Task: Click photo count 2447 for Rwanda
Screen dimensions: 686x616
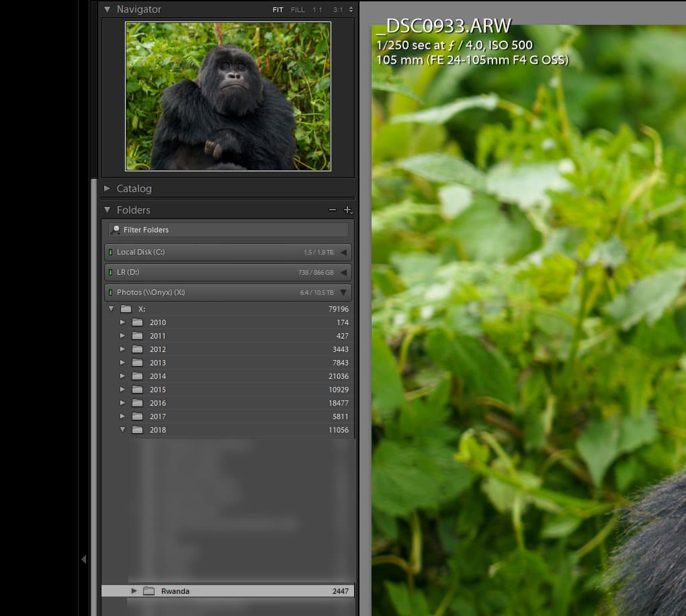Action: click(341, 591)
